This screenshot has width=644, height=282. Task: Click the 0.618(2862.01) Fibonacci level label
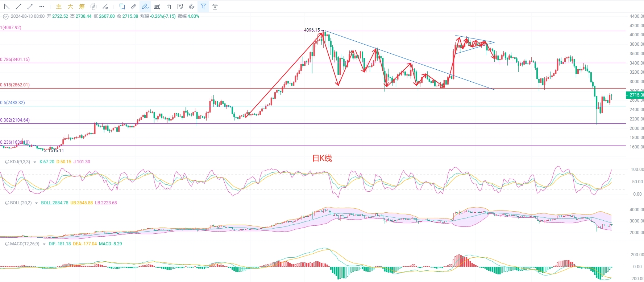15,85
